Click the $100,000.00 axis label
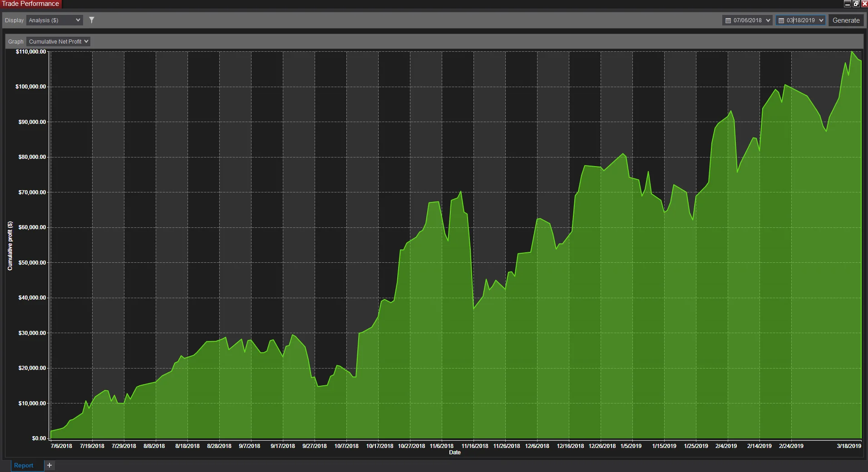Image resolution: width=868 pixels, height=472 pixels. (31, 87)
